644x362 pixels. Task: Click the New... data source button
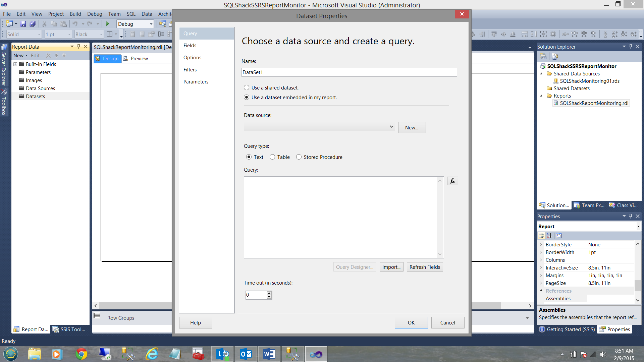coord(412,127)
